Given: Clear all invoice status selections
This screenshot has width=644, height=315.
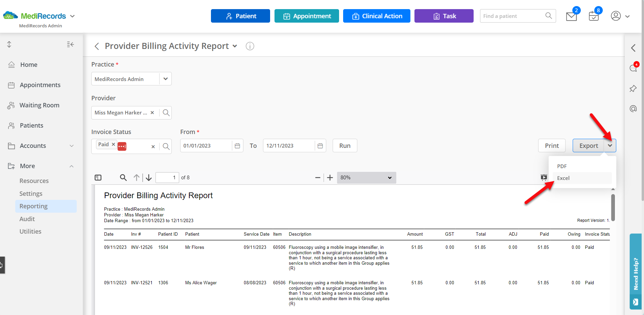Looking at the screenshot, I should pyautogui.click(x=153, y=147).
